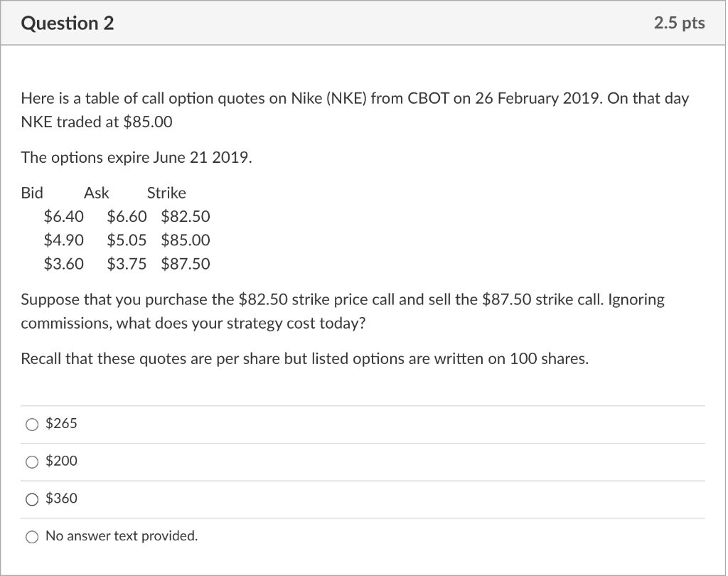Click the $3.60 bid value
This screenshot has height=576, width=728.
(63, 264)
